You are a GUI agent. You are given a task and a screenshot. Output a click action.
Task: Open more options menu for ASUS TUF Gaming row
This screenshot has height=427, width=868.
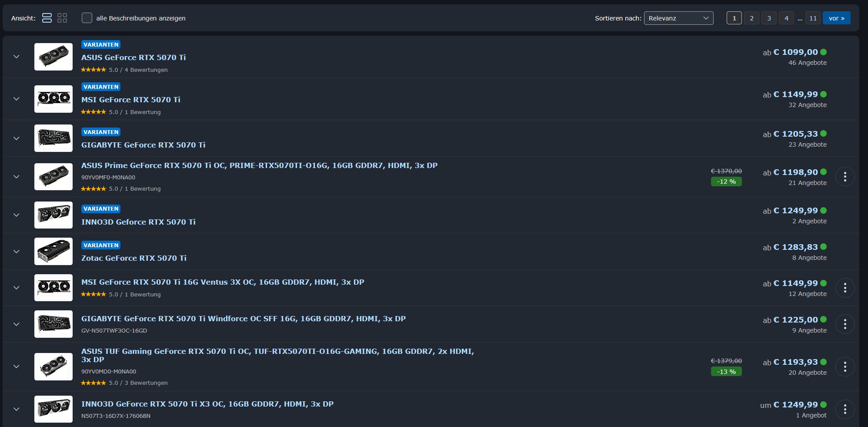tap(845, 366)
